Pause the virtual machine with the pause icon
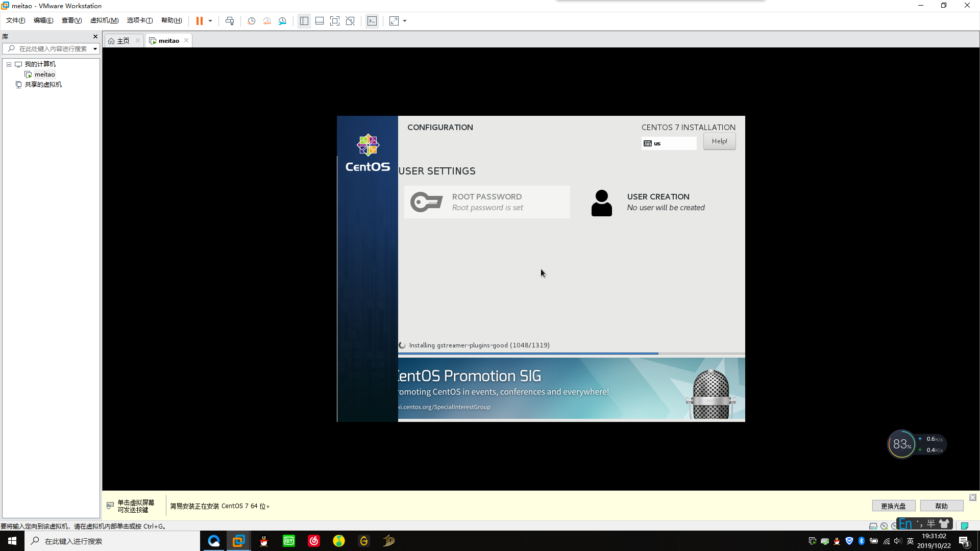 199,21
